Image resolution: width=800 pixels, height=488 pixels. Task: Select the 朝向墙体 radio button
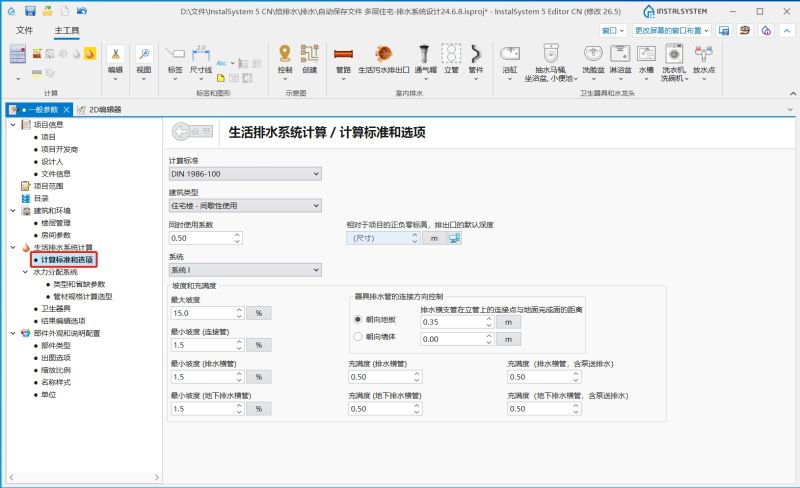358,337
